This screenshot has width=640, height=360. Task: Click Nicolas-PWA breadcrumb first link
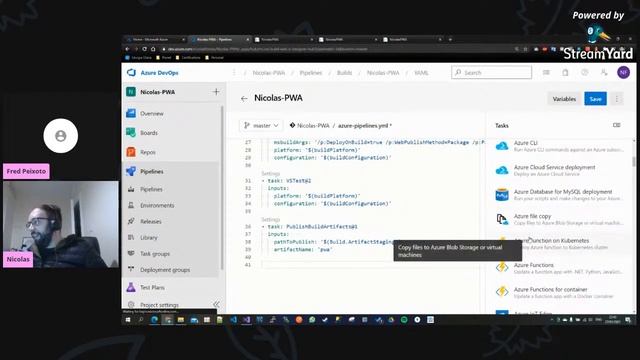pos(269,73)
